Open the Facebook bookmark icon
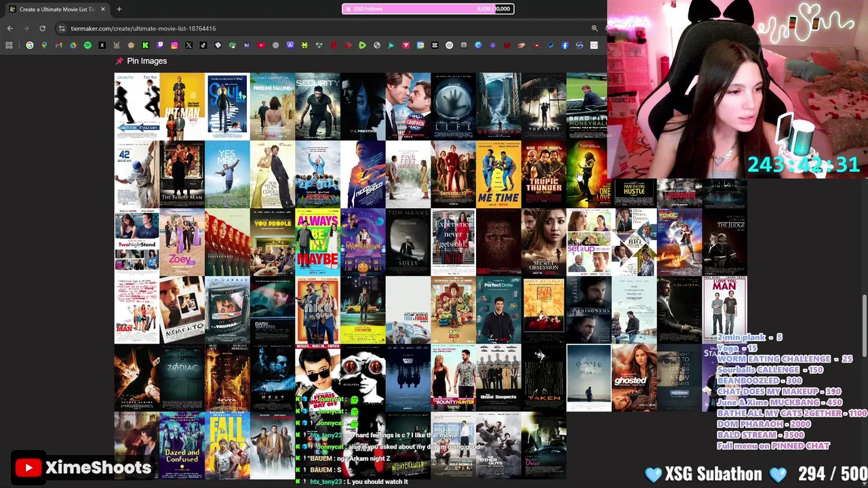 click(x=565, y=45)
